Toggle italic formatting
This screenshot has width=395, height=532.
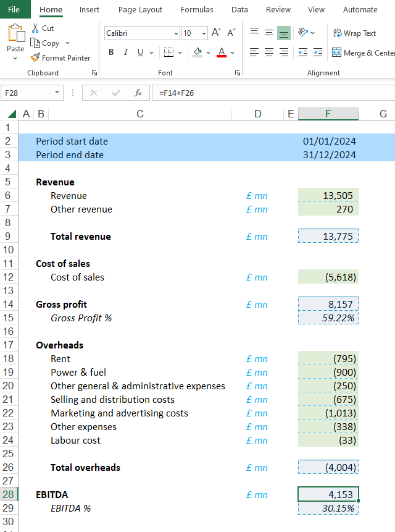coord(126,53)
